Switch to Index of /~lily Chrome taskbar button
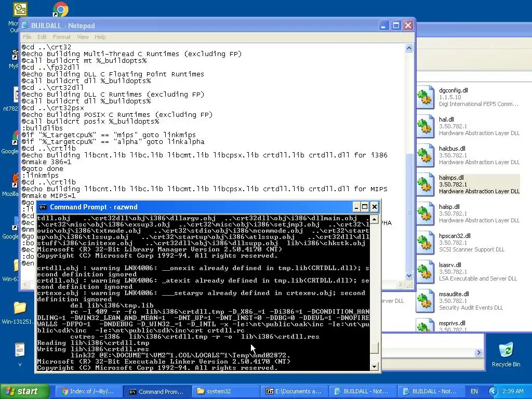The width and height of the screenshot is (532, 399). tap(88, 391)
